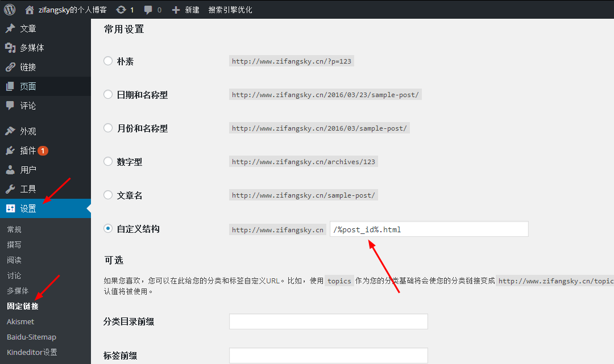Click the user icon for 用户
Viewport: 614px width, 364px height.
click(x=10, y=170)
